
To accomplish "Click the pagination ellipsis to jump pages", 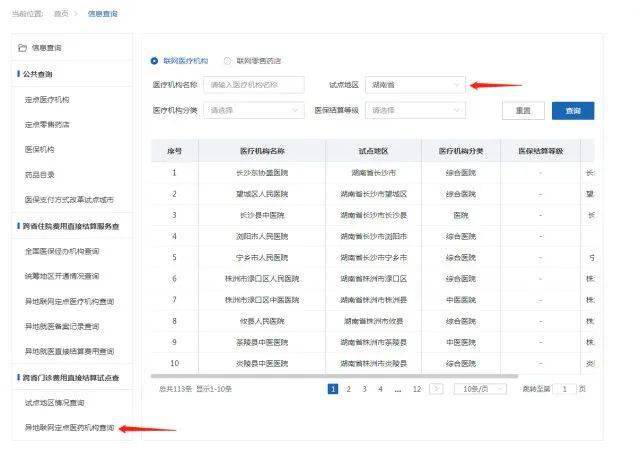I will pos(397,388).
